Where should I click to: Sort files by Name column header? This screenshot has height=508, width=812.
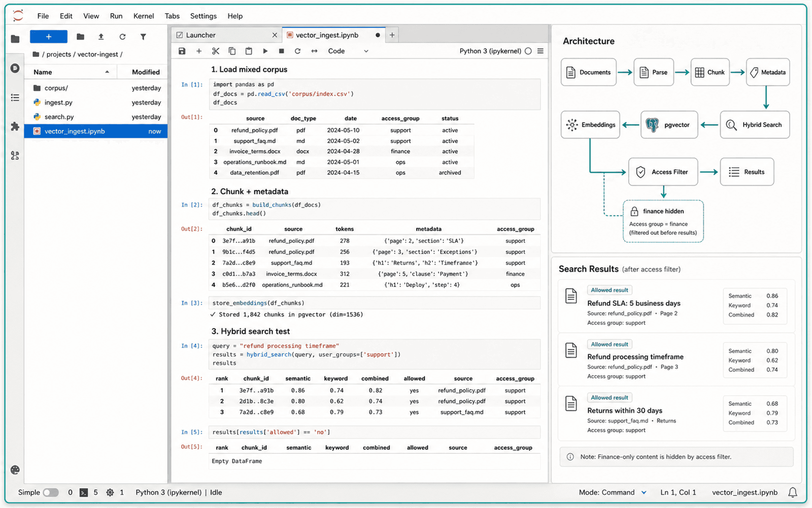[71, 72]
